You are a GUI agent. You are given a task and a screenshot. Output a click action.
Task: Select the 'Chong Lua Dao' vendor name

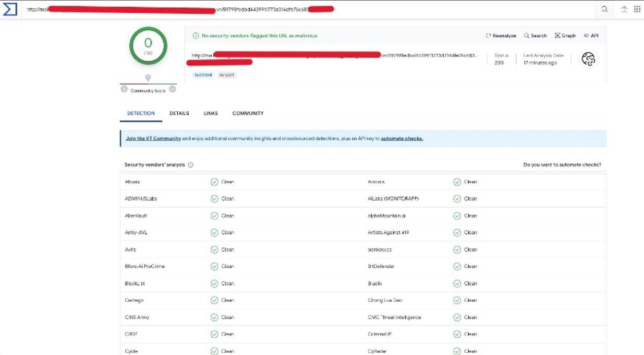385,300
